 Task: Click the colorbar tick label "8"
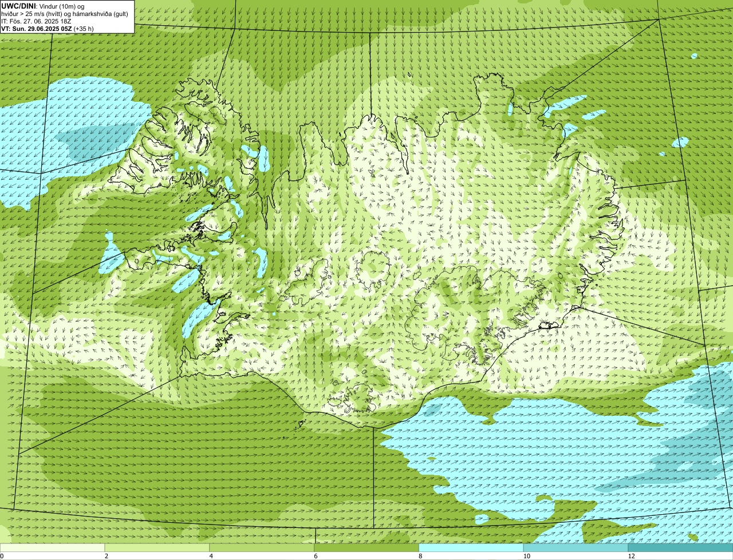tap(420, 556)
